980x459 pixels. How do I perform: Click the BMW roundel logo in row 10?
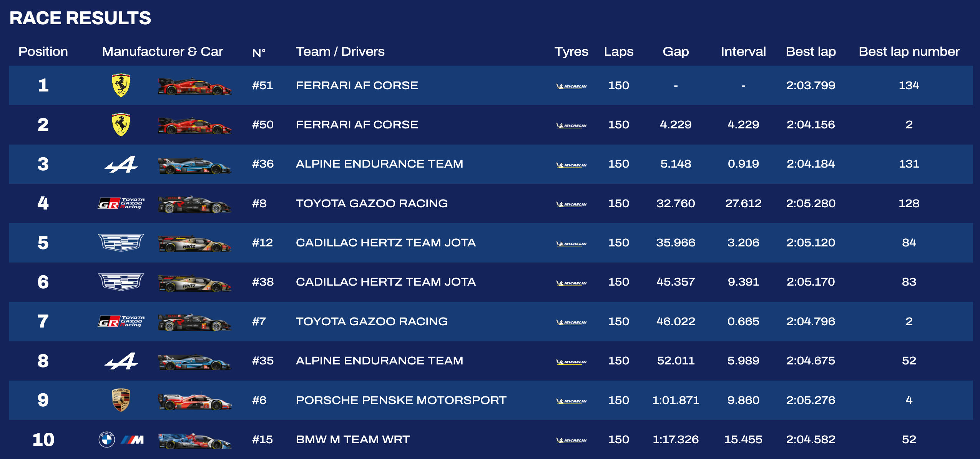(x=107, y=439)
